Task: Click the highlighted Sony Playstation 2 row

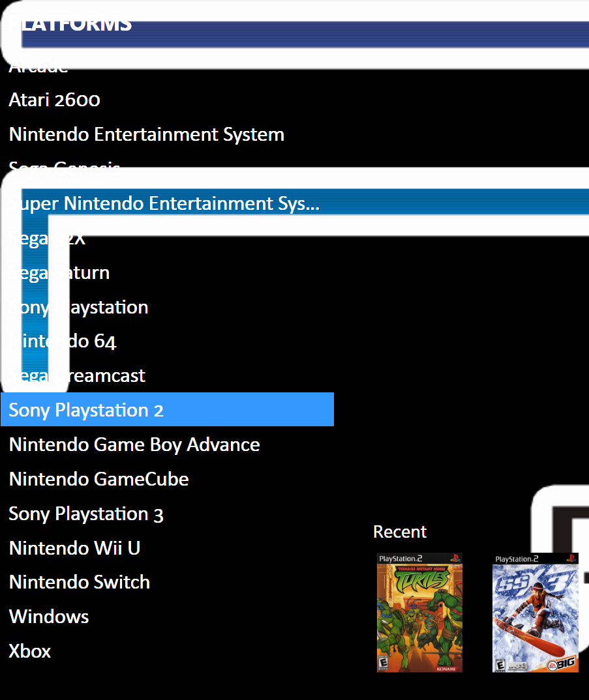Action: click(167, 410)
